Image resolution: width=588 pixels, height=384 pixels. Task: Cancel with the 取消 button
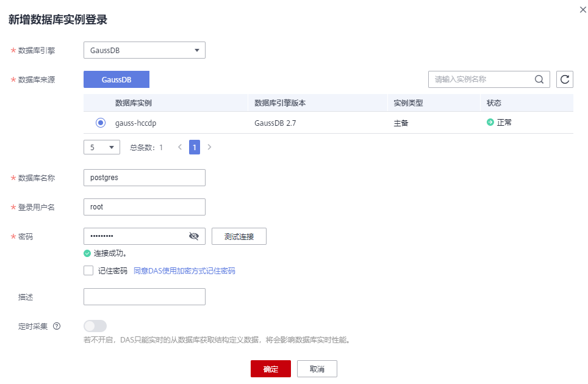pos(317,369)
